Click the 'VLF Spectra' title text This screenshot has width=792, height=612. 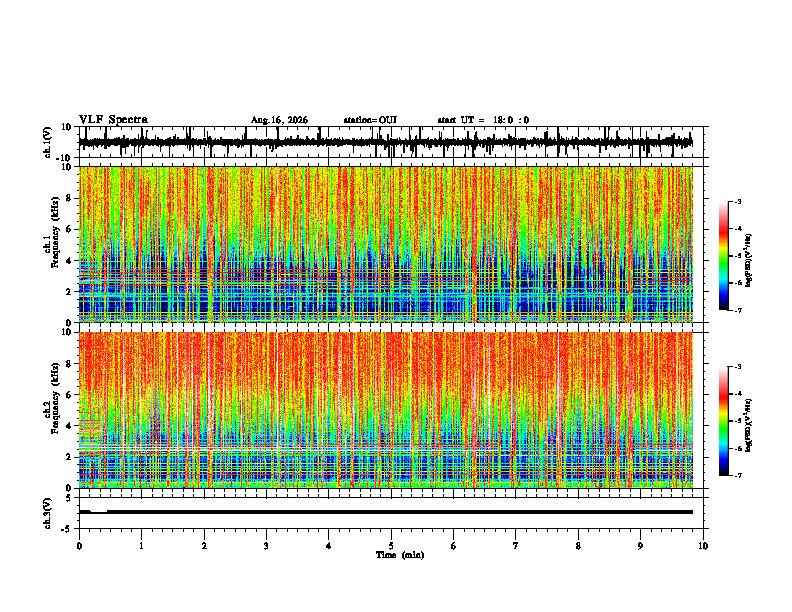pos(113,120)
